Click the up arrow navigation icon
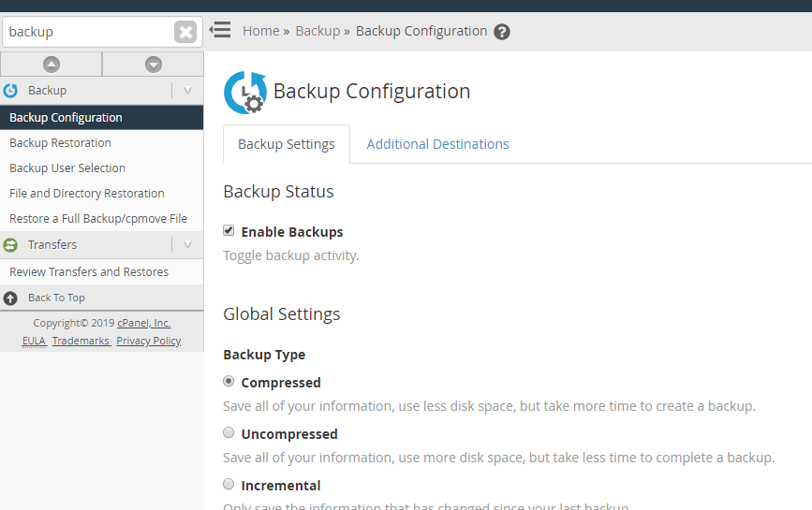The width and height of the screenshot is (812, 510). click(x=52, y=65)
